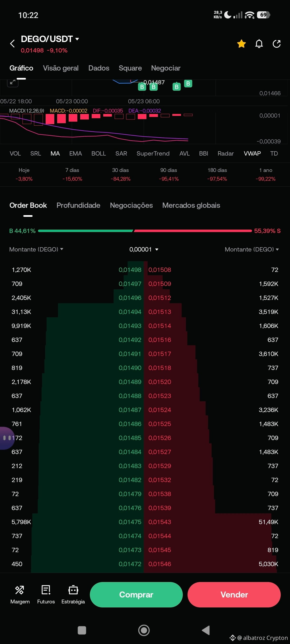Enable the Radar indicator
This screenshot has height=644, width=290.
point(225,153)
